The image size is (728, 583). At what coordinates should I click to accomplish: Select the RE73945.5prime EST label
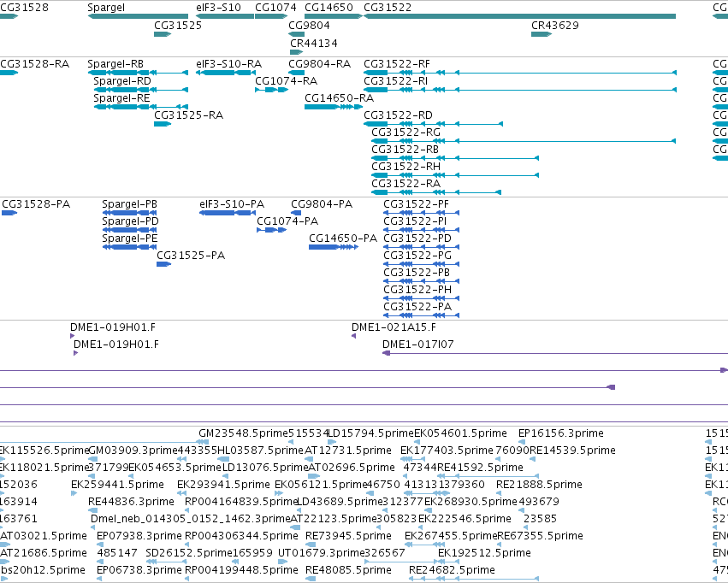coord(348,536)
